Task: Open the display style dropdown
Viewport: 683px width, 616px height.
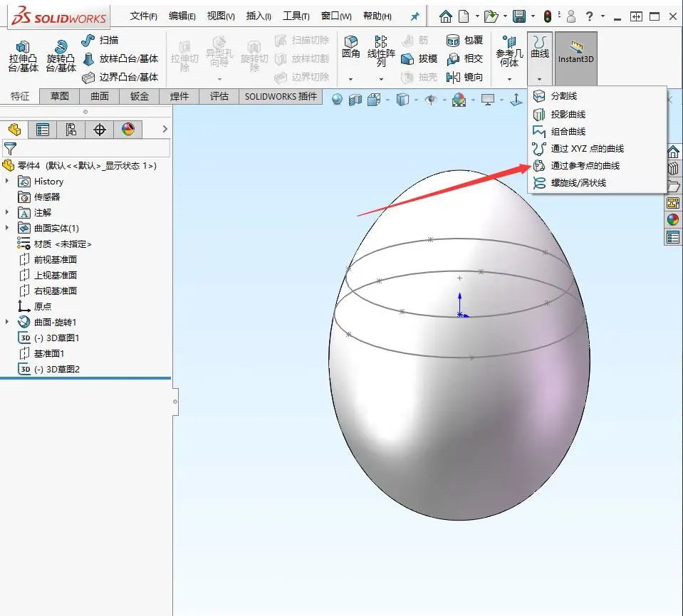Action: tap(416, 100)
